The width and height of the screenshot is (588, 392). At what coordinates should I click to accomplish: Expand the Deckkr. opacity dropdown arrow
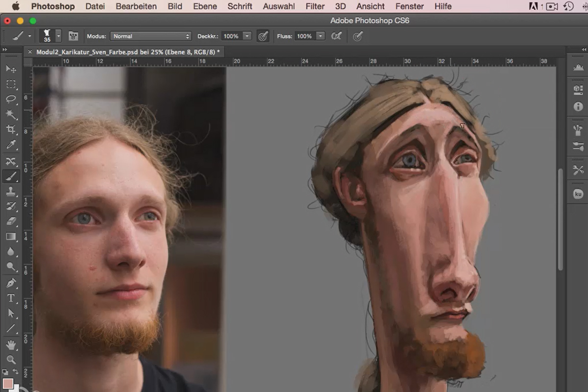(247, 36)
